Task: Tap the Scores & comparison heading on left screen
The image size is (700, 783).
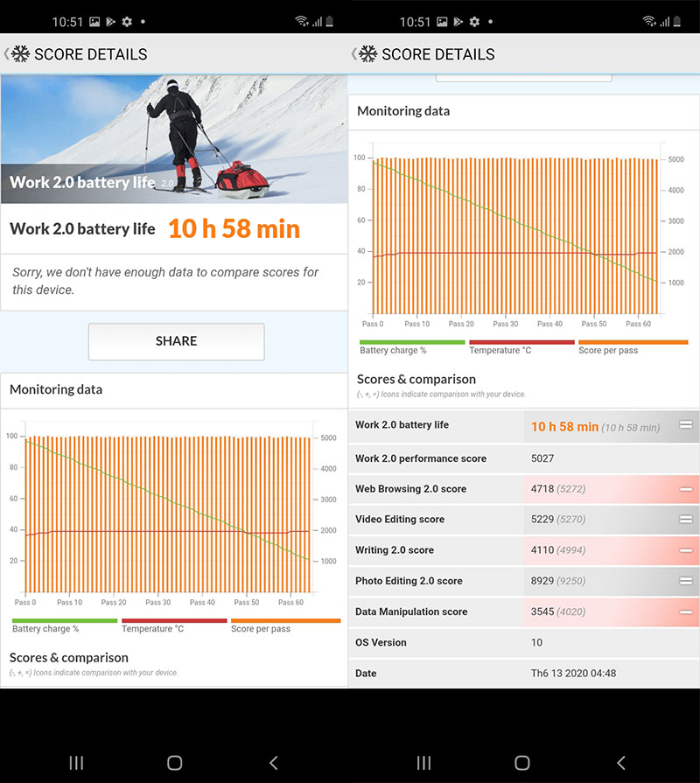Action: 69,658
